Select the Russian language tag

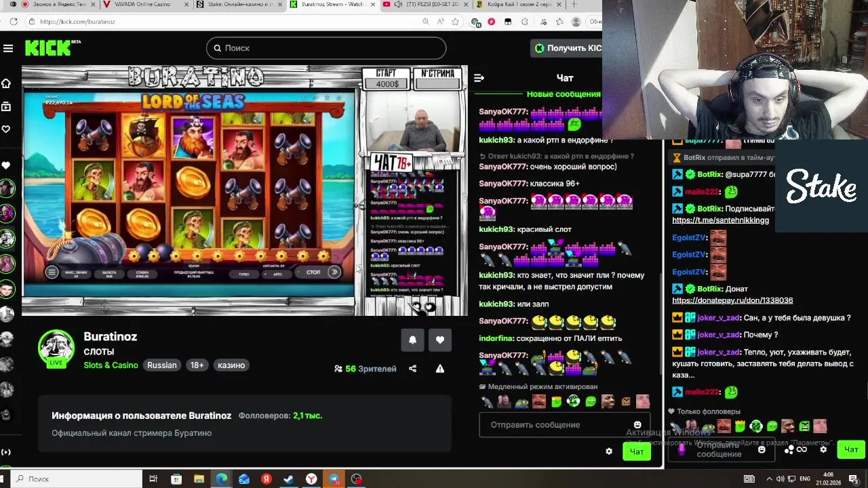tap(162, 365)
